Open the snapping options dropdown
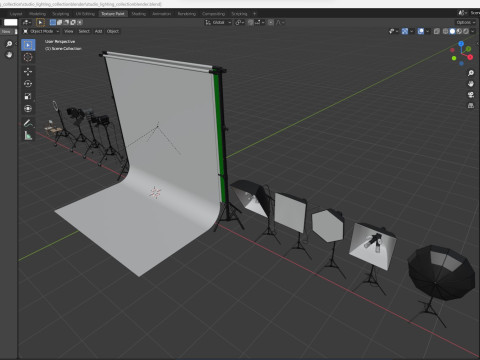 coord(260,22)
